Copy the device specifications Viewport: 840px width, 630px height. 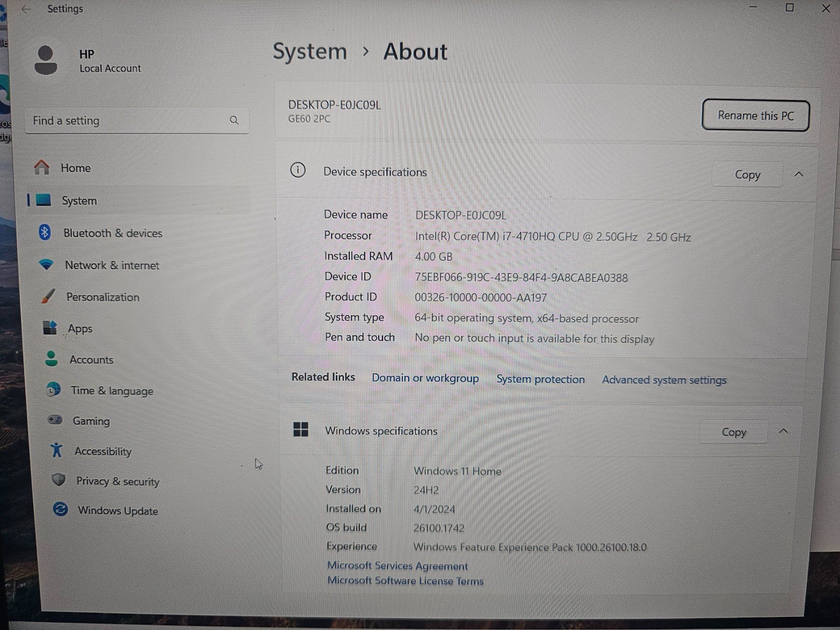[x=747, y=175]
